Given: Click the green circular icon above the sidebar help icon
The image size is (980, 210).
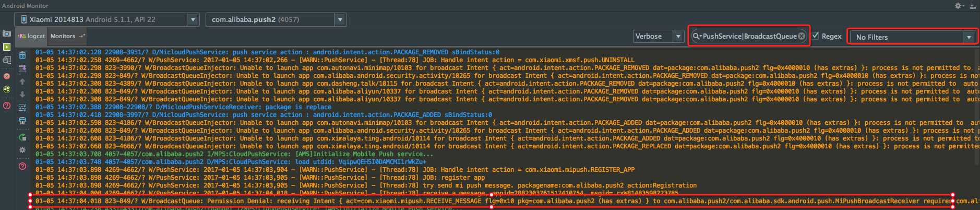Looking at the screenshot, I should coord(7,89).
